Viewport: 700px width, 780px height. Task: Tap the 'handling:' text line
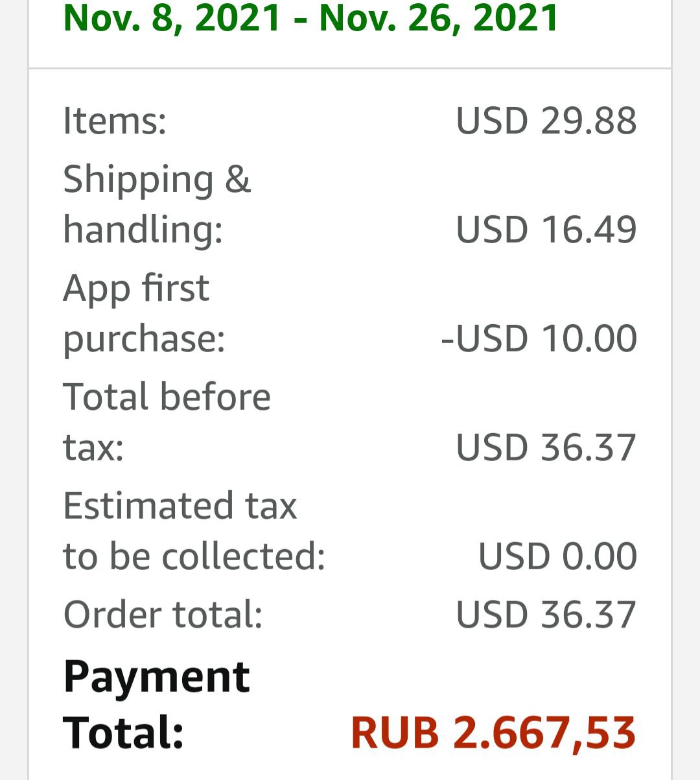coord(143,230)
